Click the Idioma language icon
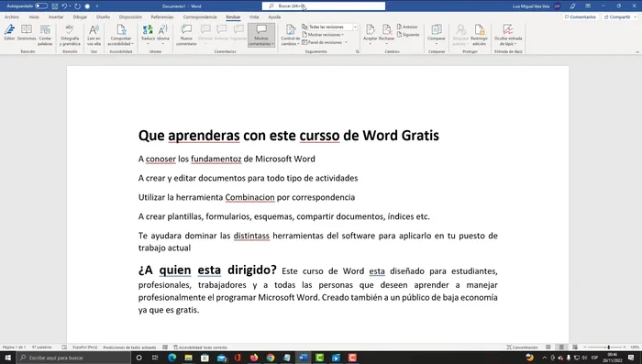The image size is (642, 364). point(163,30)
